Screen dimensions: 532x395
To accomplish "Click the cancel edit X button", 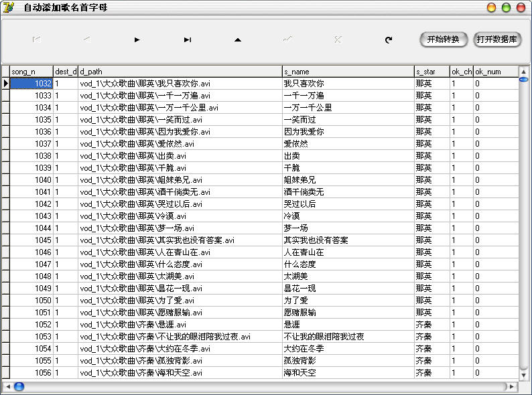I will 338,39.
